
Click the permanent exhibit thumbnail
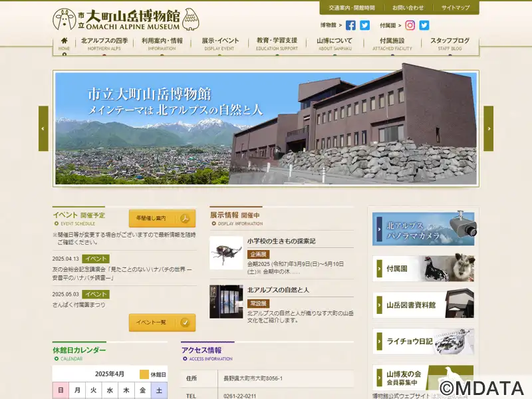click(226, 302)
